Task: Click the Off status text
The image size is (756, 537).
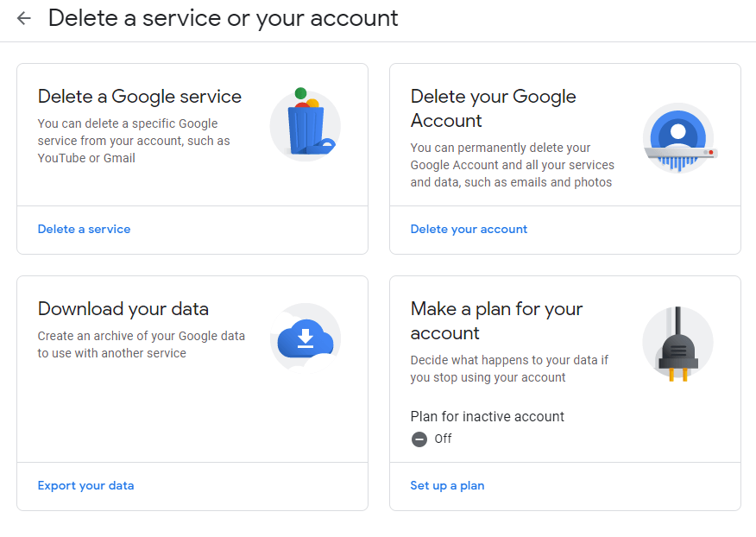Action: tap(443, 439)
